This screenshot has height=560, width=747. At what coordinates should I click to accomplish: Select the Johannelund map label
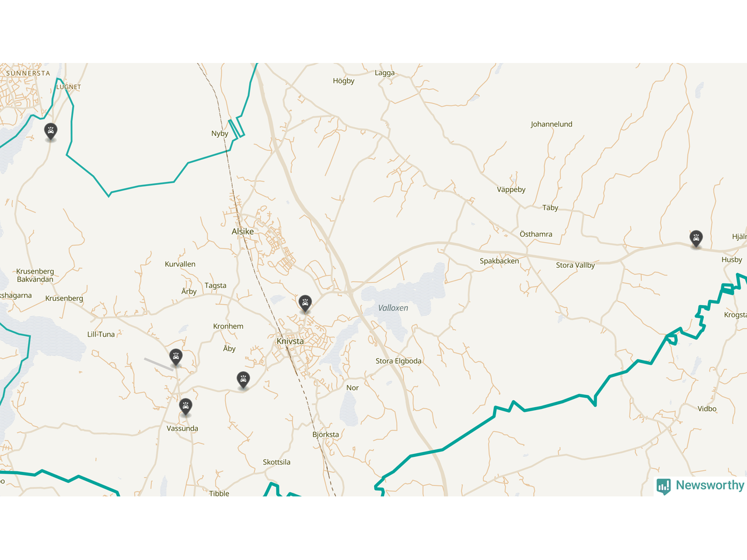click(x=551, y=124)
